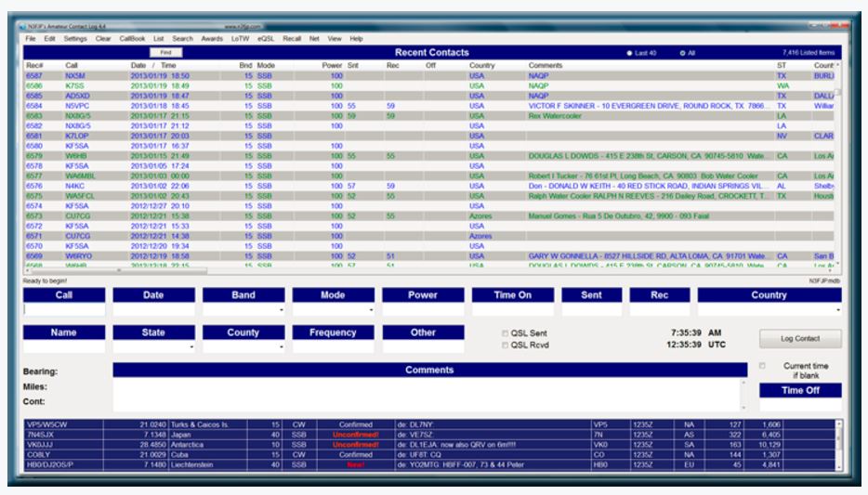This screenshot has height=495, width=868.
Task: Open the Help menu
Action: (357, 39)
